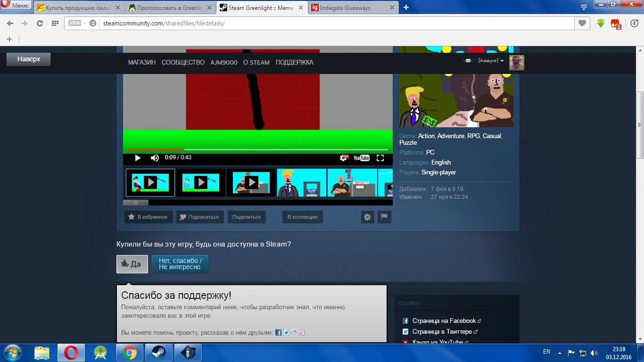This screenshot has height=362, width=644.
Task: Switch to Indiegala Giveaways tab
Action: 353,8
